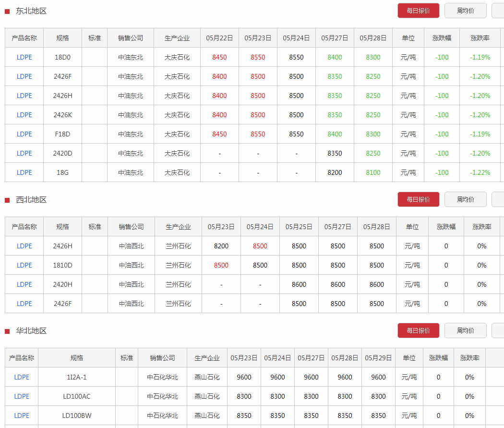504x428 pixels.
Task: Select 每日报价 tab in 东北地区 section
Action: click(418, 11)
